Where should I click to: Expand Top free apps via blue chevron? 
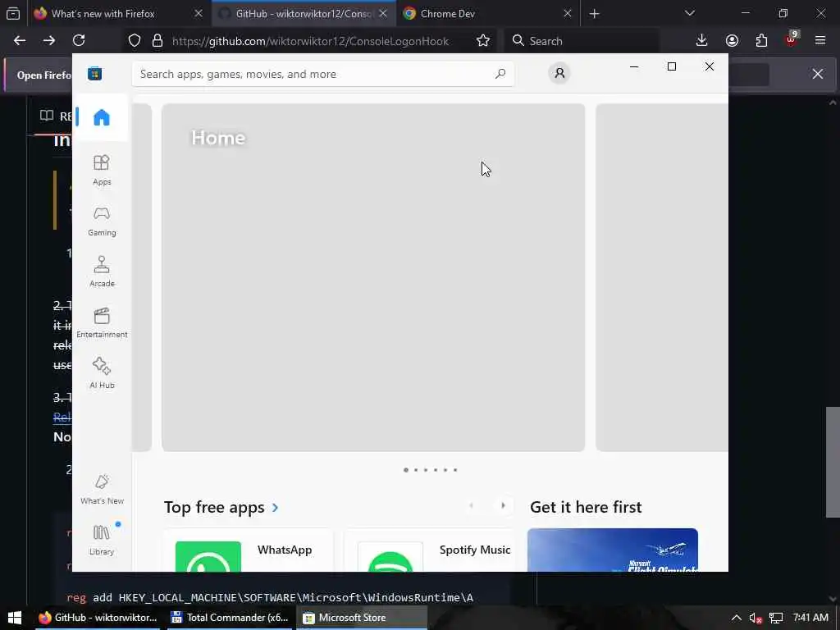click(275, 507)
